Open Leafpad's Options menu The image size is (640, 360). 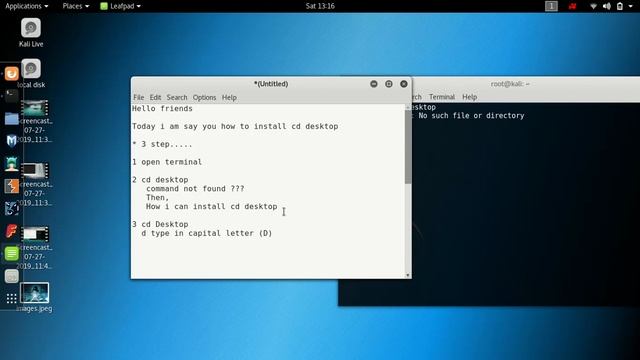(204, 97)
